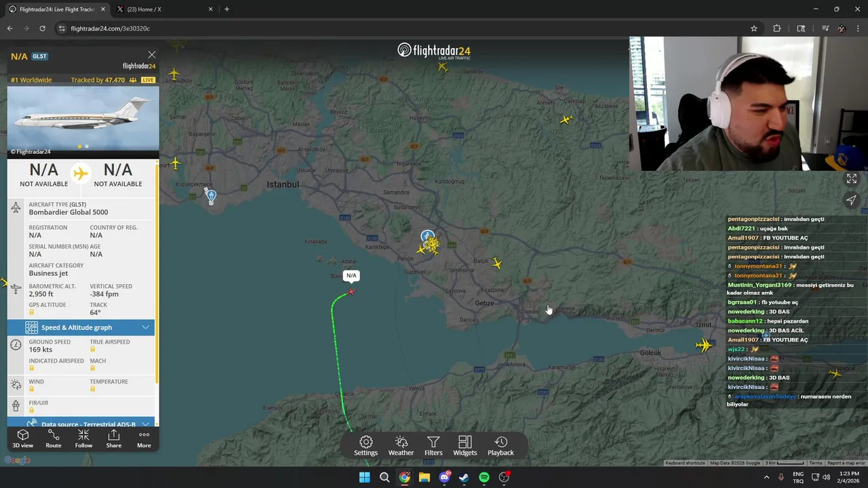Open the Filters panel
868x488 pixels.
pos(433,446)
